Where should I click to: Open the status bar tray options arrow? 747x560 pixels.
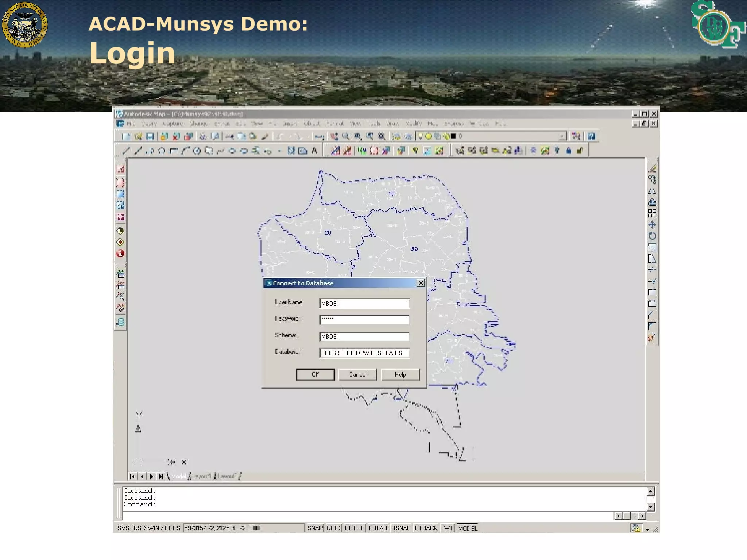tap(647, 529)
